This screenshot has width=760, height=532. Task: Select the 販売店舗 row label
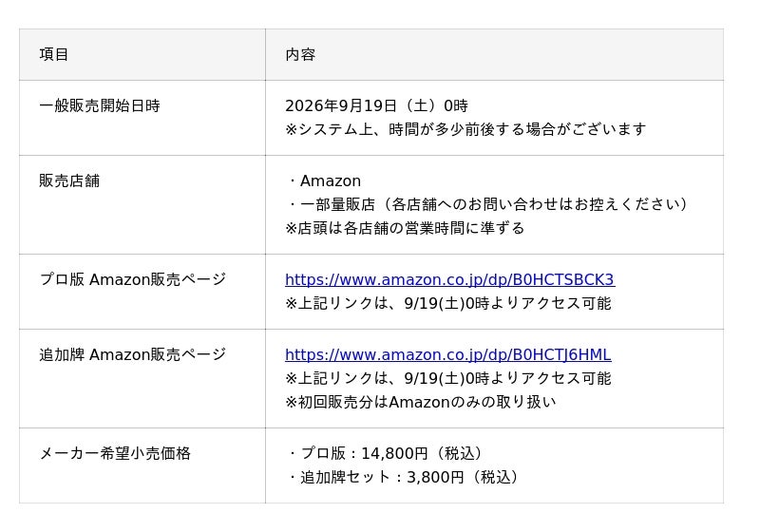(x=69, y=180)
